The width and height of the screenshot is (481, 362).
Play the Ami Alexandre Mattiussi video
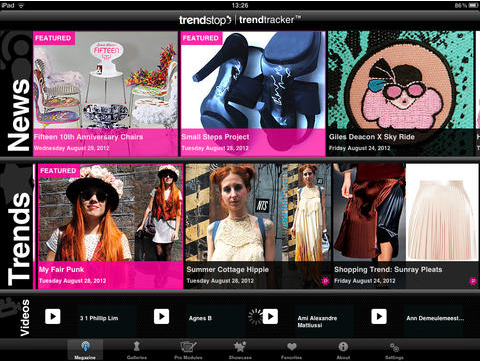(x=270, y=316)
